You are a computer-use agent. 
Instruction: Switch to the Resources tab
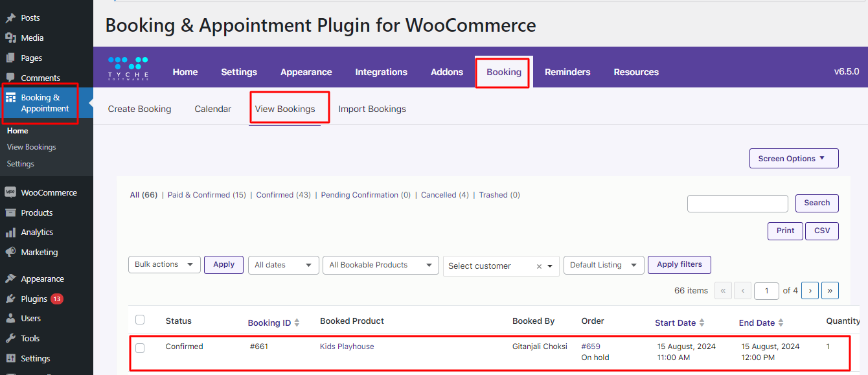636,72
